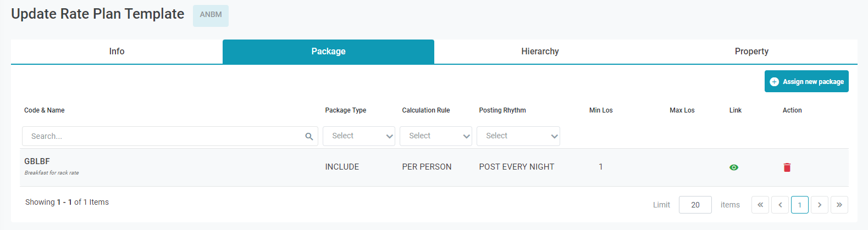
Task: Click the red trash delete icon for GBLBF
Action: pos(787,167)
